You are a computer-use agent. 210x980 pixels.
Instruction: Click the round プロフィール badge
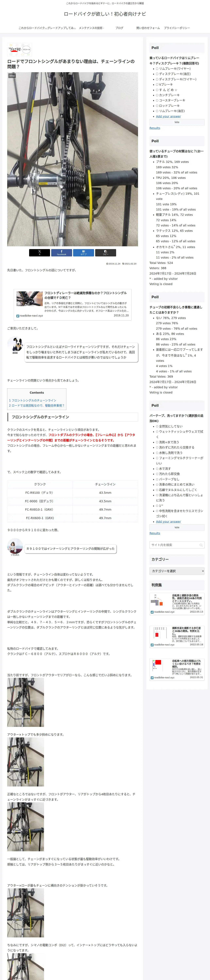coord(26,49)
